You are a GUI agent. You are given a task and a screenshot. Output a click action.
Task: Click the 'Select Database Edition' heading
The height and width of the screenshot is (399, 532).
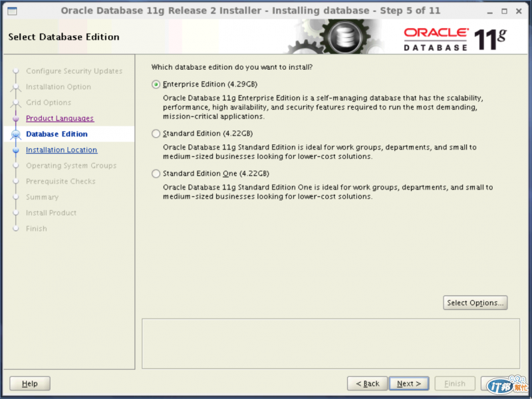pos(64,37)
